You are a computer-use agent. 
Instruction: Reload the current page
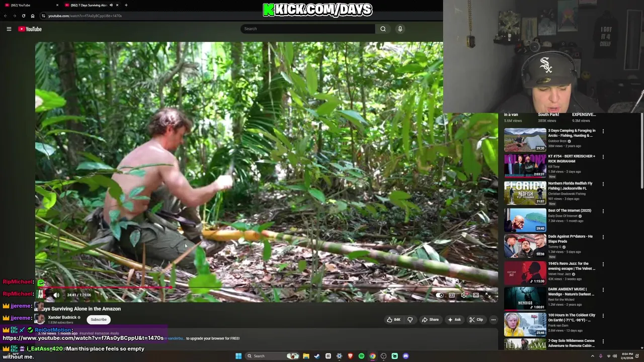(x=23, y=16)
